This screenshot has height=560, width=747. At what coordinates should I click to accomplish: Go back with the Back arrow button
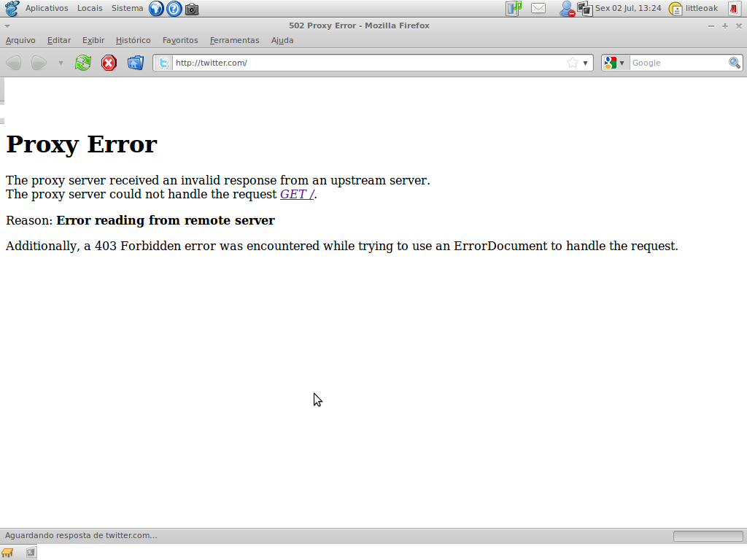coord(14,63)
